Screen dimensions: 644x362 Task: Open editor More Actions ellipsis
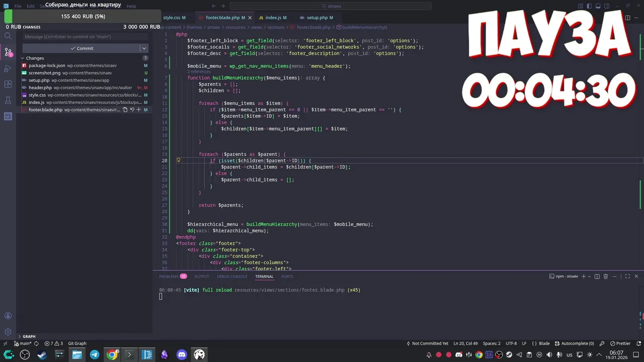coord(636,18)
